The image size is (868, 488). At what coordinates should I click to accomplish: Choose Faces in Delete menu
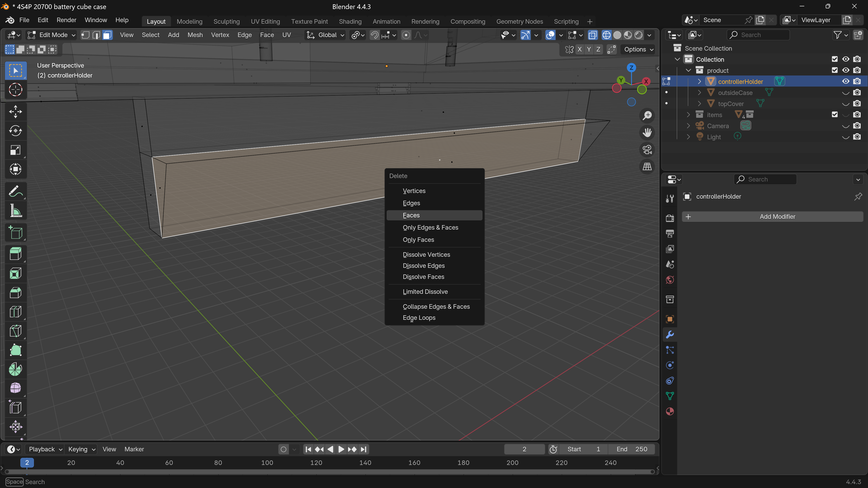coord(411,215)
